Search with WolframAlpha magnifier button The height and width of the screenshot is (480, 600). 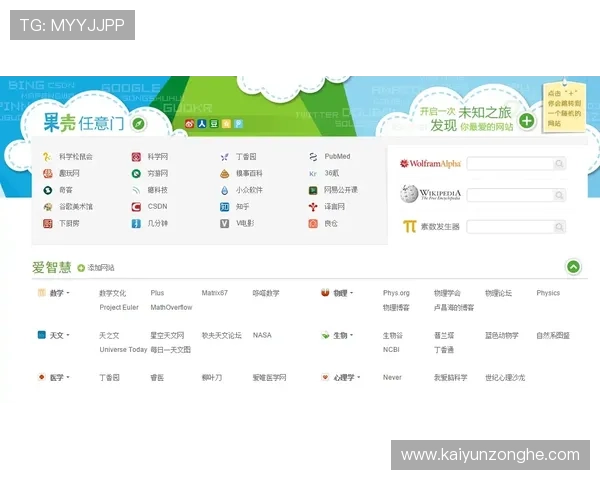click(x=559, y=164)
